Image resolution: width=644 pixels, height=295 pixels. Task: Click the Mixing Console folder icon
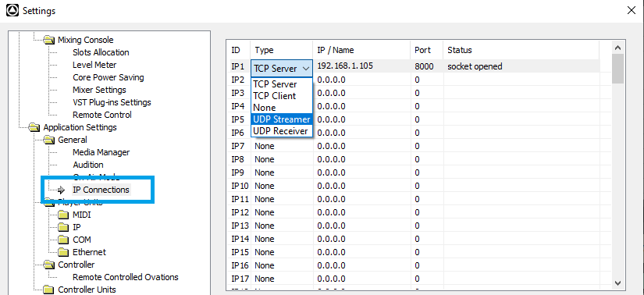[49, 40]
